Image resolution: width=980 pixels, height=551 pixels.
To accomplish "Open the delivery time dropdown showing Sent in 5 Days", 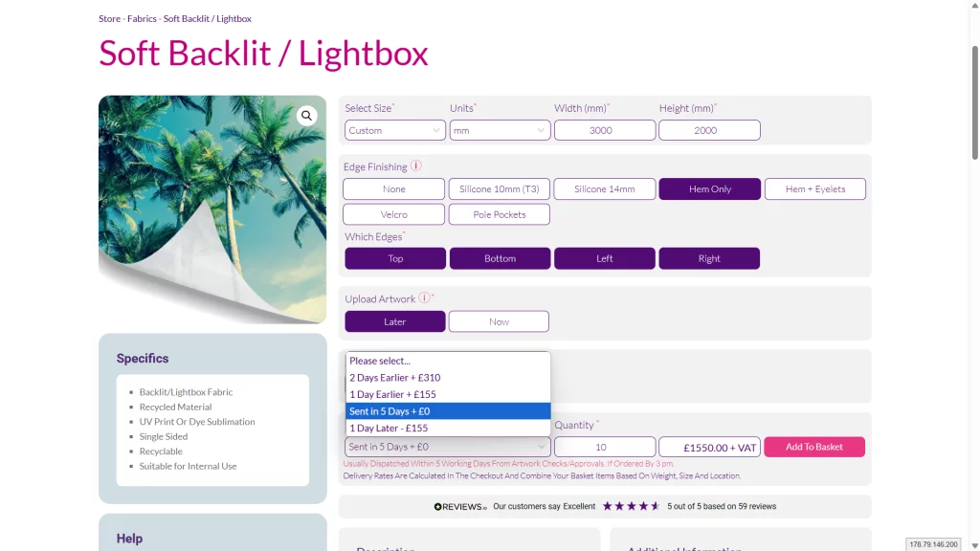I will pos(447,447).
